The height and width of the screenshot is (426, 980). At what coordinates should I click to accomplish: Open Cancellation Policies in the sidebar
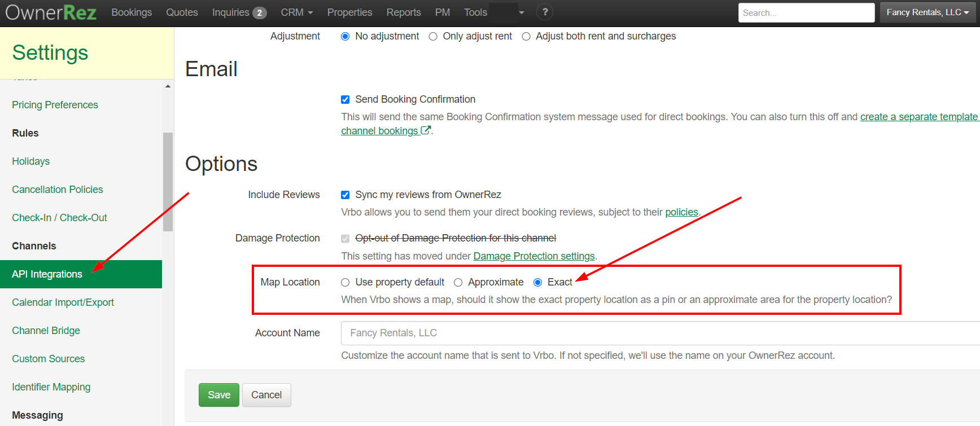coord(58,190)
